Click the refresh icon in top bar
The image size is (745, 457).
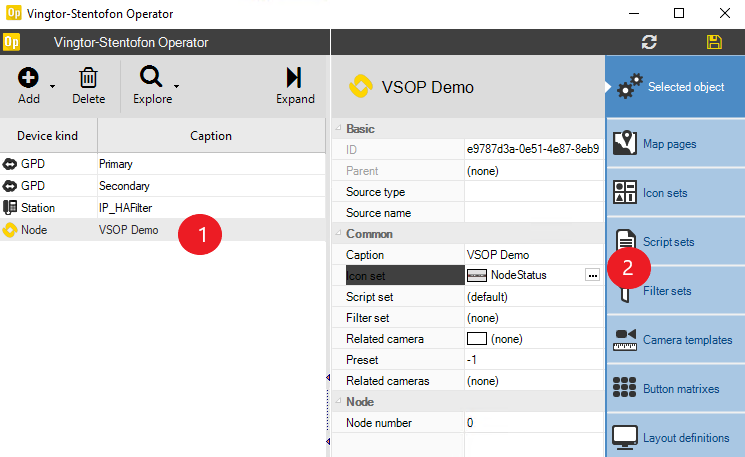click(650, 42)
